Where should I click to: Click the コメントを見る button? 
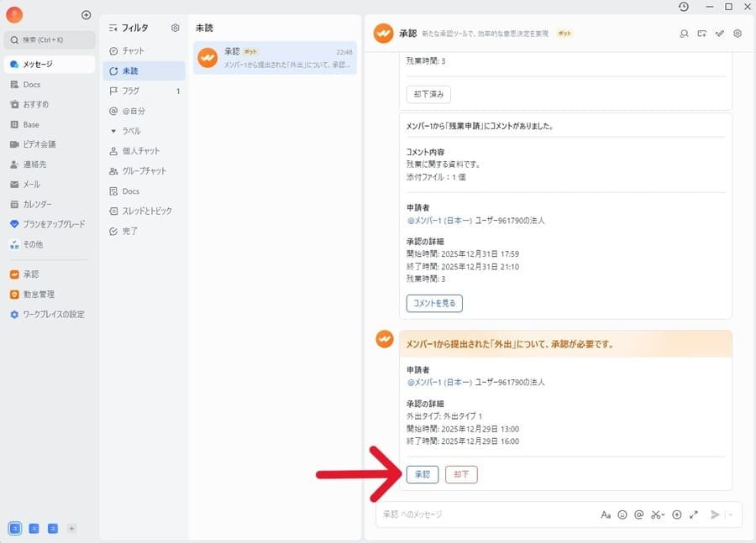click(x=433, y=303)
